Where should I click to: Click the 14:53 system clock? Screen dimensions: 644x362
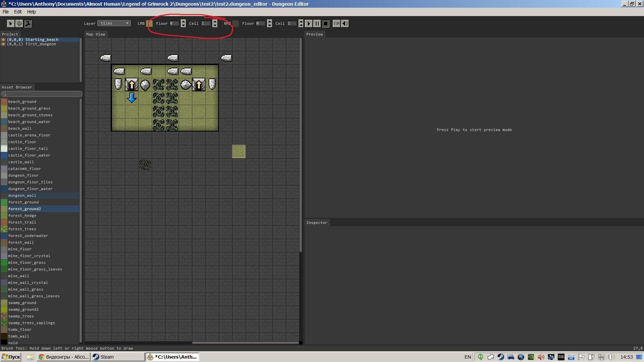pyautogui.click(x=627, y=357)
